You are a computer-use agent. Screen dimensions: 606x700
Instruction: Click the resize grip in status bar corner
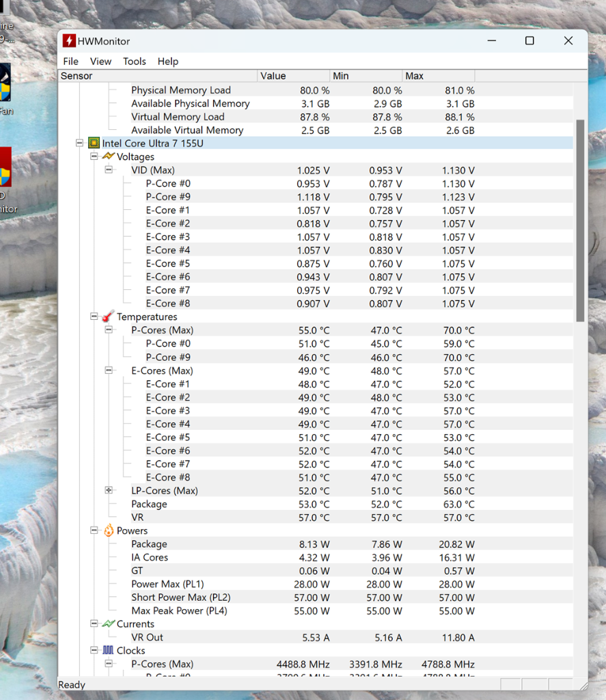[582, 685]
